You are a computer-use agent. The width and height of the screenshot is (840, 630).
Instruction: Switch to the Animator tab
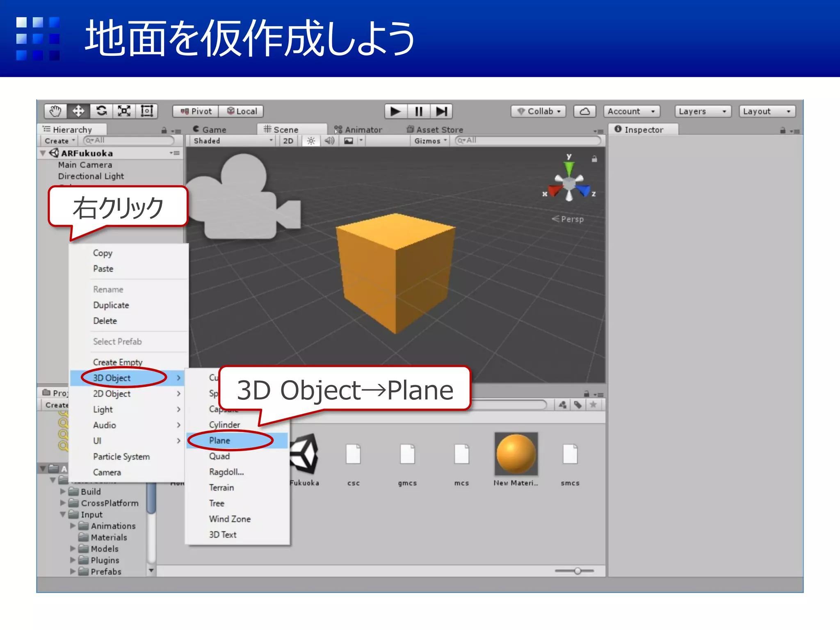pos(358,130)
